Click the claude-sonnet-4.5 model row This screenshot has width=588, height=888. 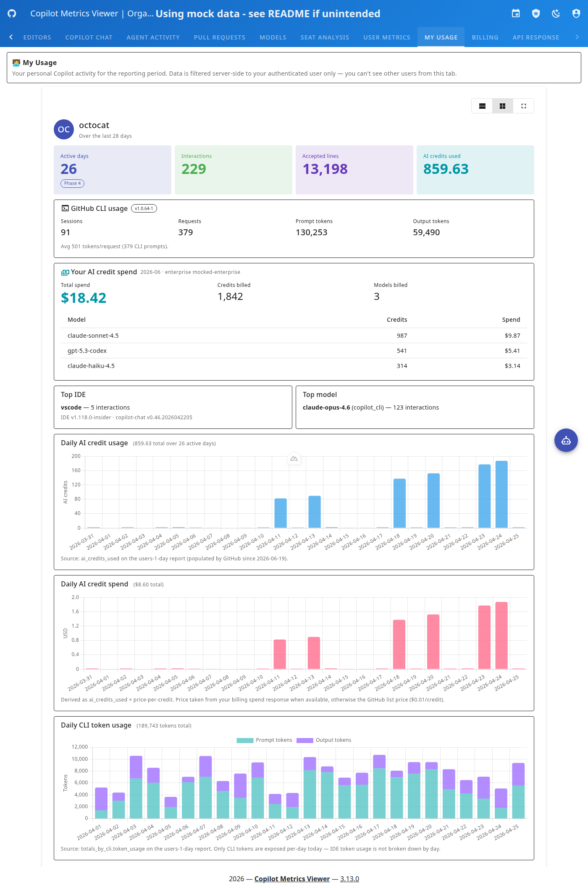(x=294, y=336)
